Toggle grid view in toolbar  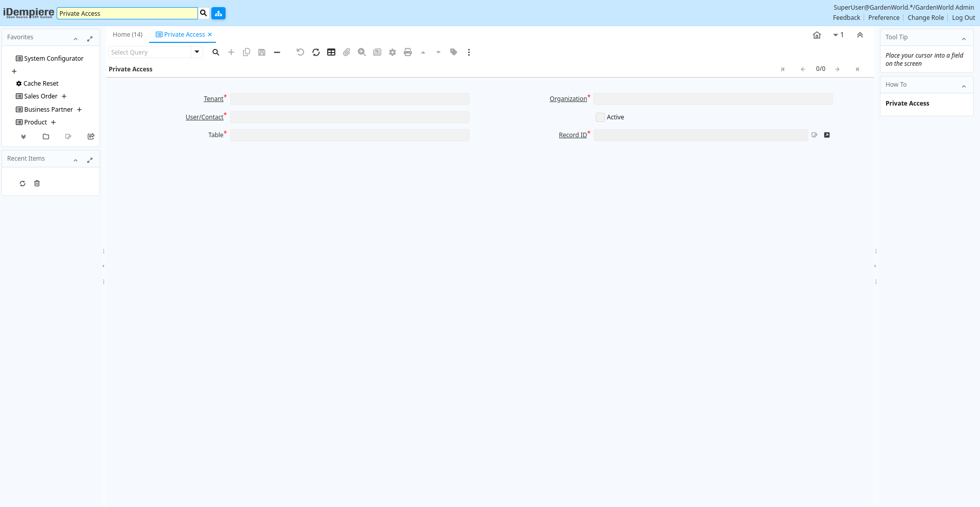pyautogui.click(x=331, y=52)
